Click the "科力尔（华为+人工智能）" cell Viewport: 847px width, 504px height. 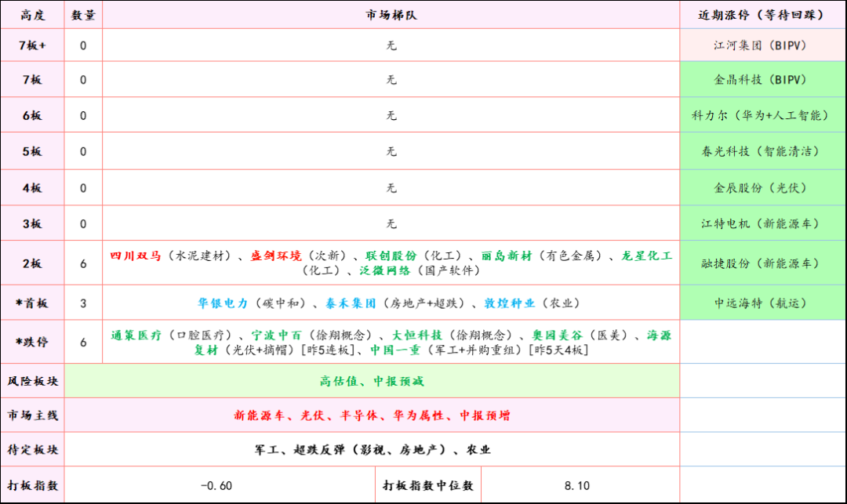click(762, 115)
